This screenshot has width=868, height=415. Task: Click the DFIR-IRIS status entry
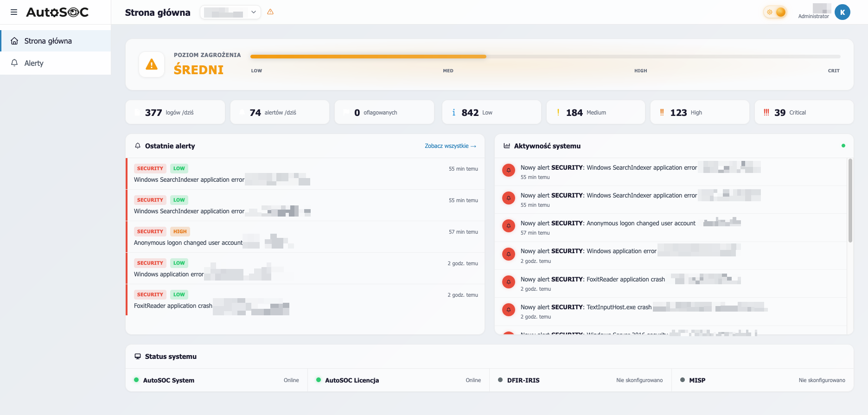coord(580,380)
